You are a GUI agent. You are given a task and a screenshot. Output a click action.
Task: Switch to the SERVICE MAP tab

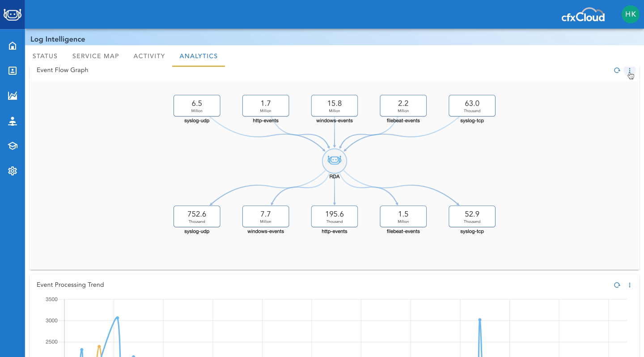click(x=96, y=56)
